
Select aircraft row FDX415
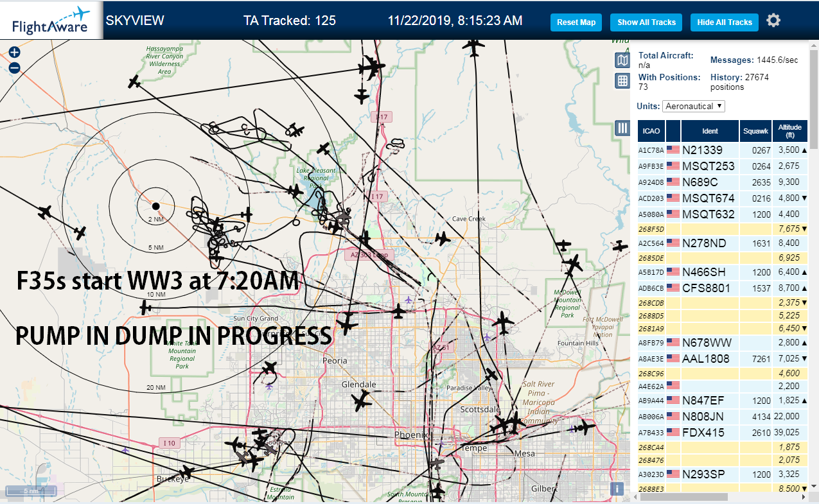coord(723,433)
